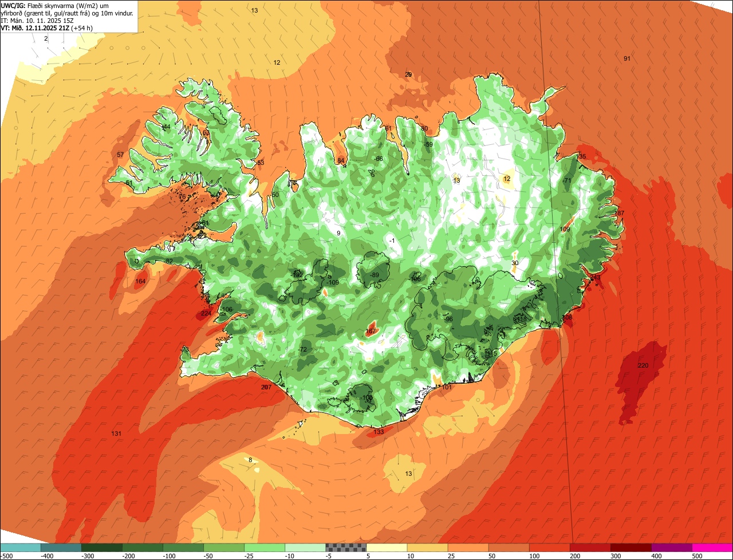
Task: Click the magenta legend swatch above 500
Action: tap(712, 547)
